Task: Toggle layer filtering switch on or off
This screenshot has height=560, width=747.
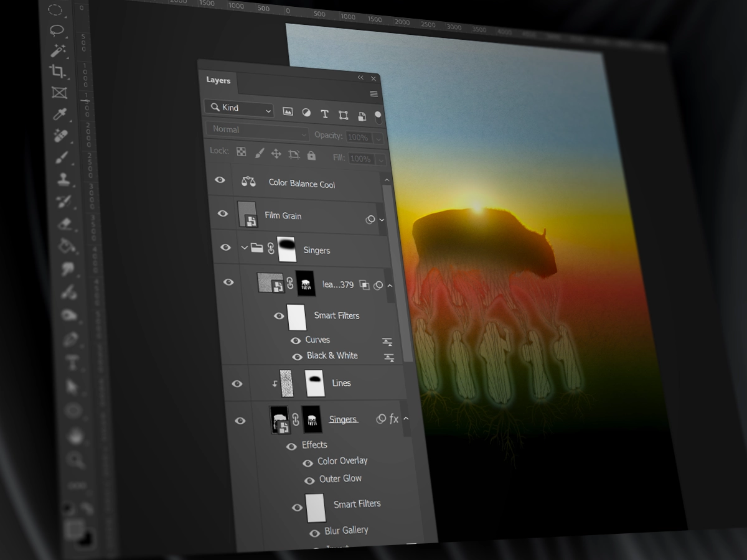Action: (x=378, y=117)
